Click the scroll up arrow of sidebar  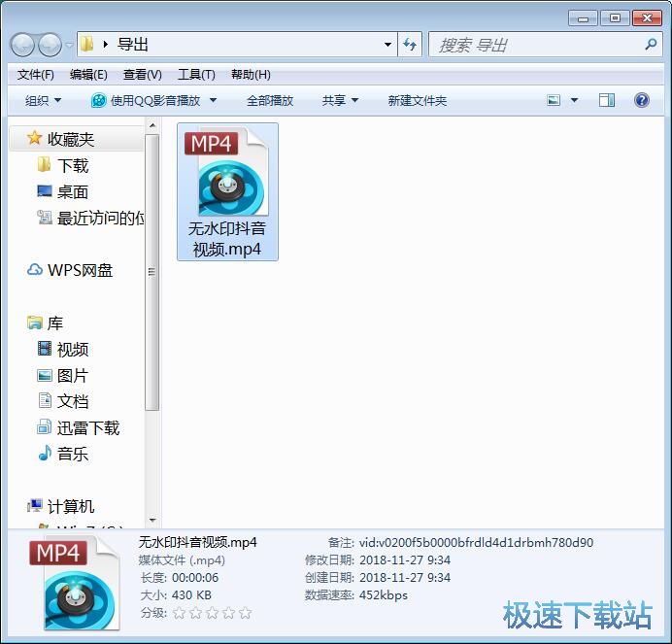152,125
